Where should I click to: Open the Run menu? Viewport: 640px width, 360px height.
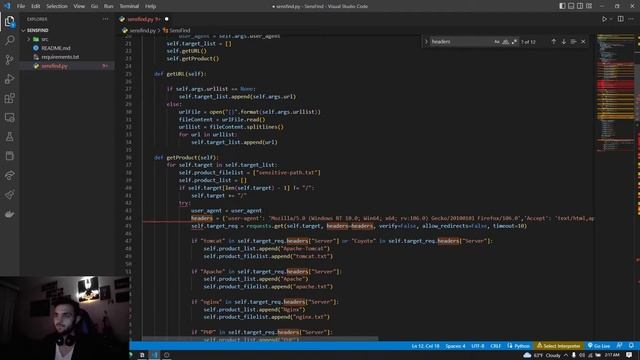(x=109, y=6)
